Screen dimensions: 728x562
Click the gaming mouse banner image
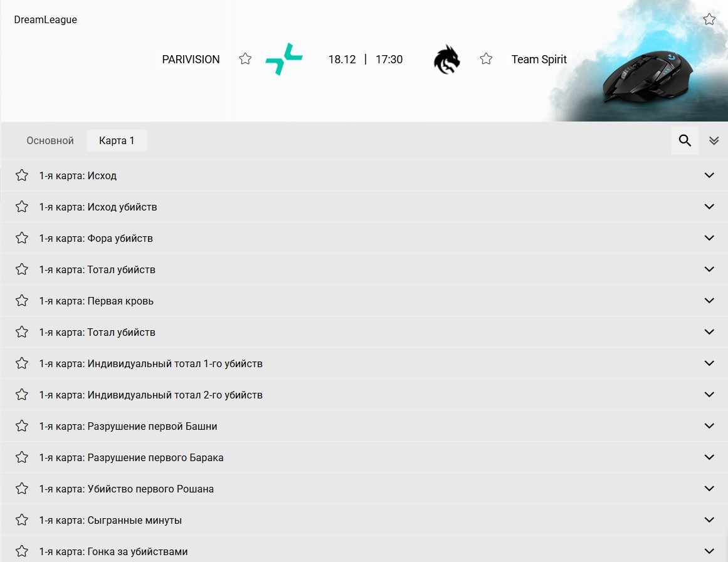click(646, 75)
